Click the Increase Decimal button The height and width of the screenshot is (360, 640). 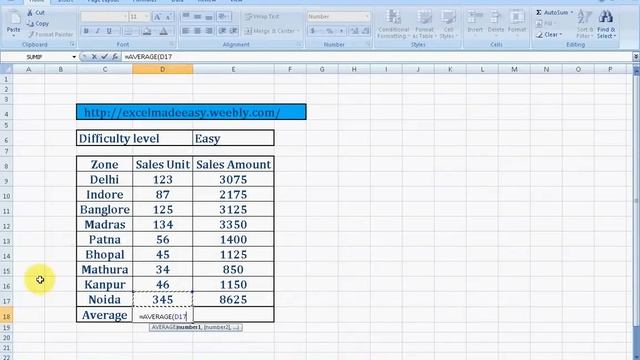tap(354, 31)
